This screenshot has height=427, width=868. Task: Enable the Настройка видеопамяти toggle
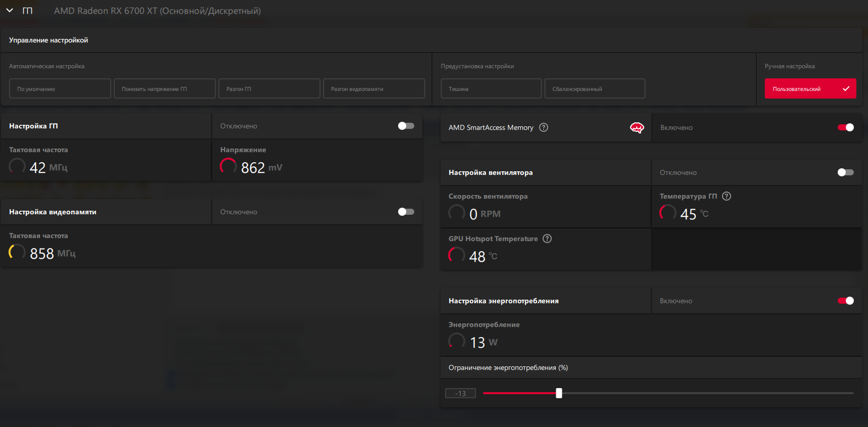[x=406, y=212]
